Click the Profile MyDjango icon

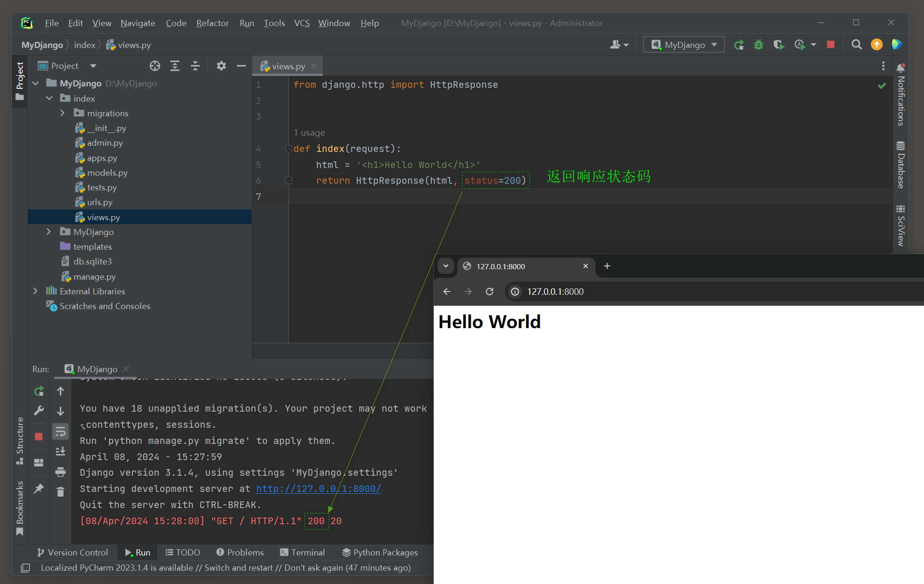(800, 45)
